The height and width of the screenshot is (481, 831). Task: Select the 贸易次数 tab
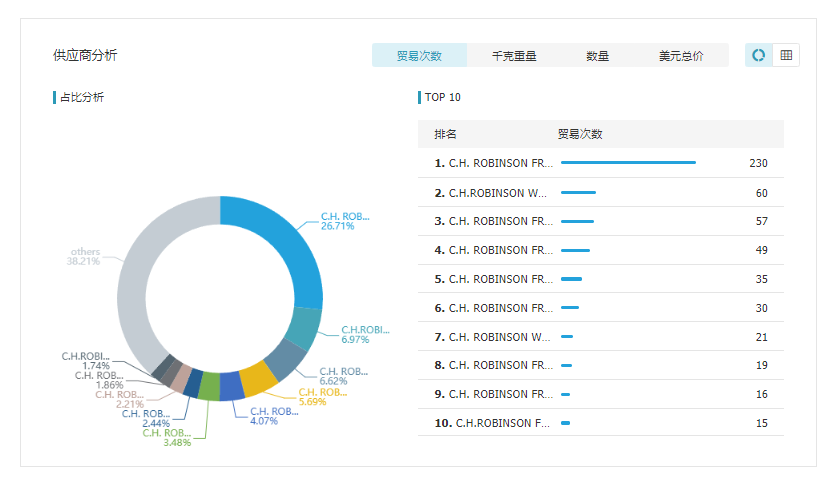click(x=418, y=56)
